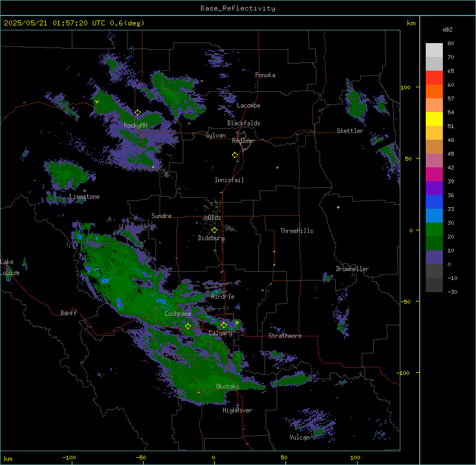The height and width of the screenshot is (465, 476).
Task: Click the -50 tick label on right vertical axis
Action: 405,302
